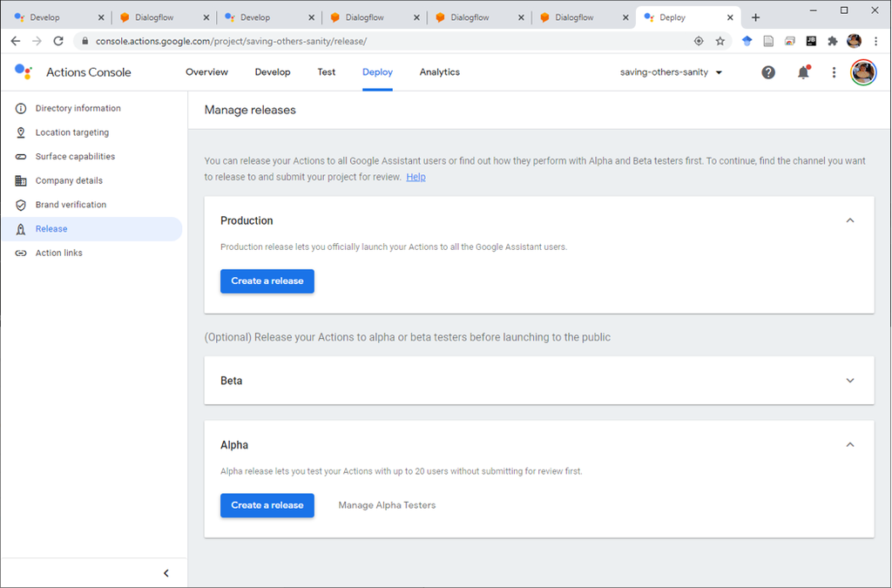The height and width of the screenshot is (588, 892).
Task: Click the Company details building icon
Action: pos(21,181)
